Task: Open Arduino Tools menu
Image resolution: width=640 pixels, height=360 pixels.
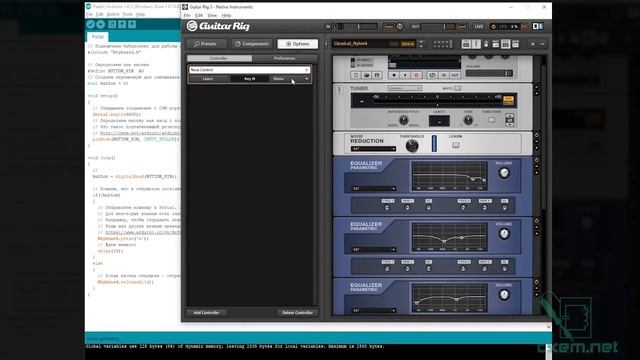Action: coord(128,14)
